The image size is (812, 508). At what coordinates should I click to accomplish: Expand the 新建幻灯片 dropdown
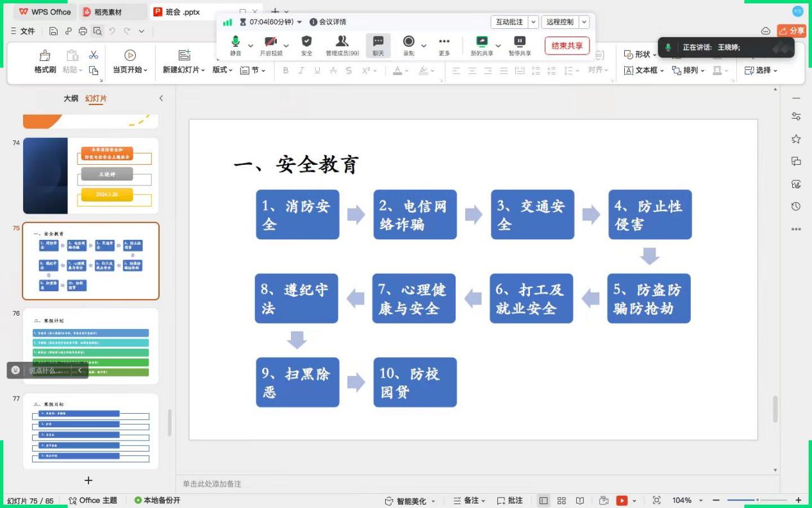(203, 70)
